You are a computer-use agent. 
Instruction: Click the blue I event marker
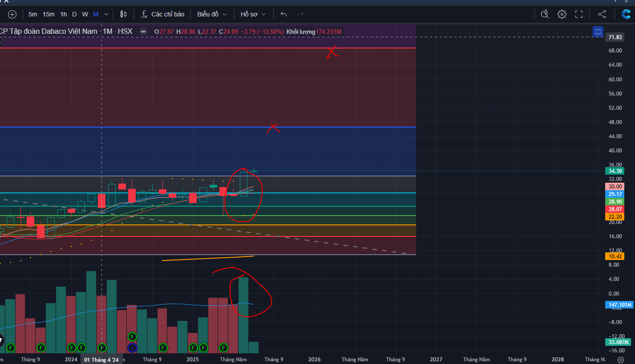coord(132,347)
